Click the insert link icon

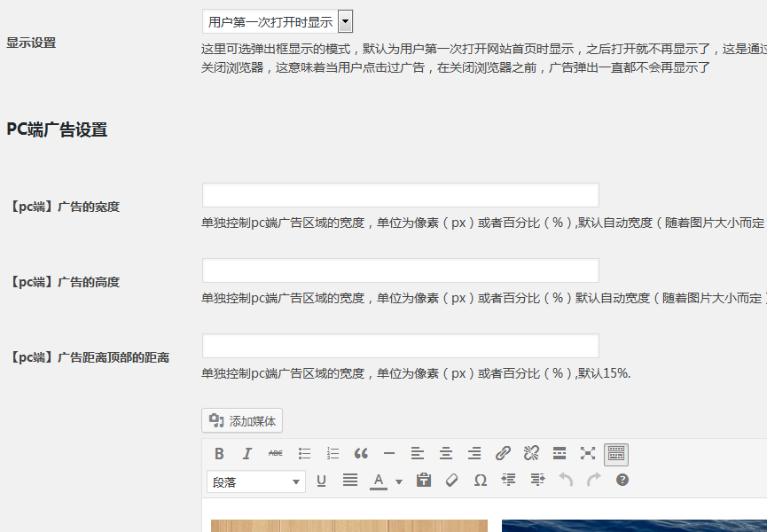503,454
